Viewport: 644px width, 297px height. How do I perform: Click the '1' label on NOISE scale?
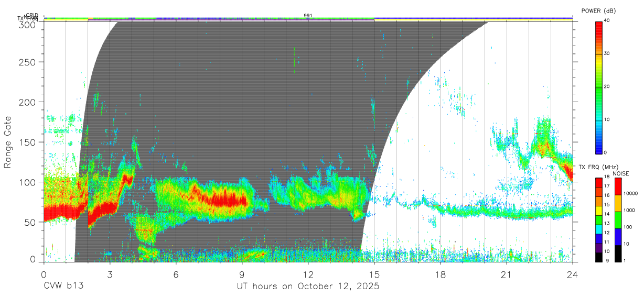(x=625, y=260)
